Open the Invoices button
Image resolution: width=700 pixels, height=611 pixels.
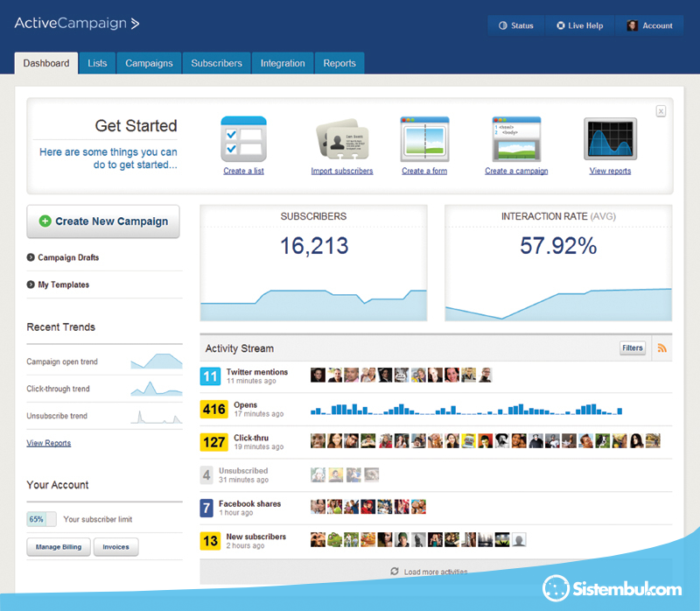point(116,547)
